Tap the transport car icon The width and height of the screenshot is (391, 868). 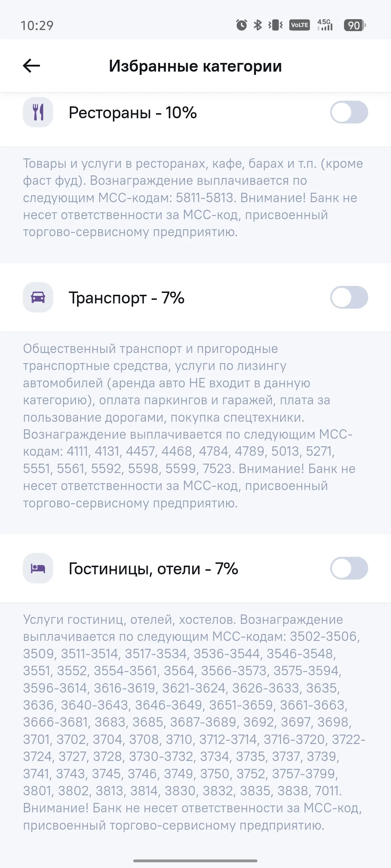38,297
